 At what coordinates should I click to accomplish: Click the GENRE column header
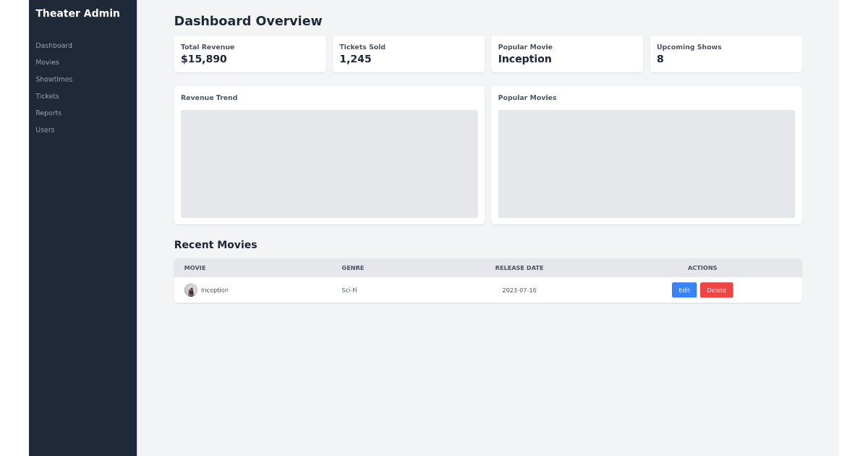[352, 268]
